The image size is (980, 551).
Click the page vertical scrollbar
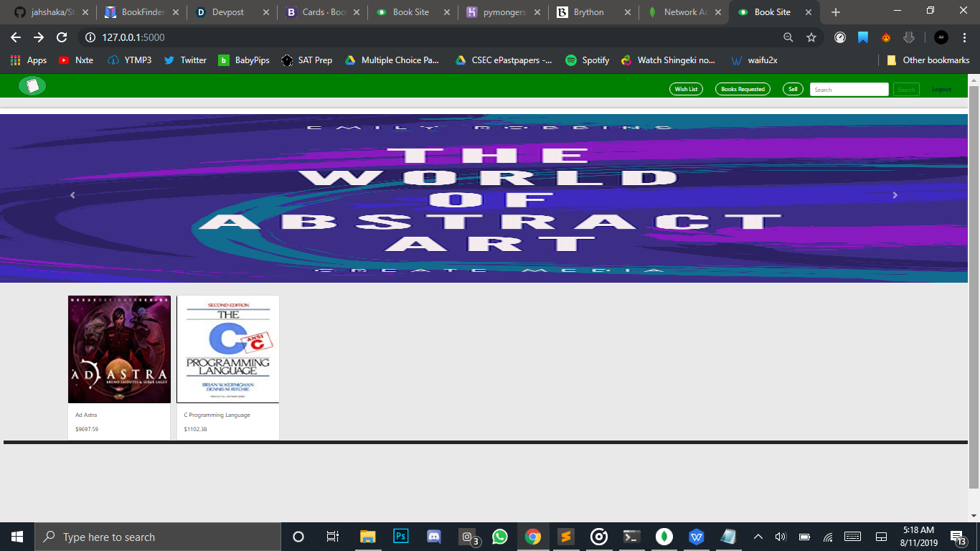click(x=974, y=287)
